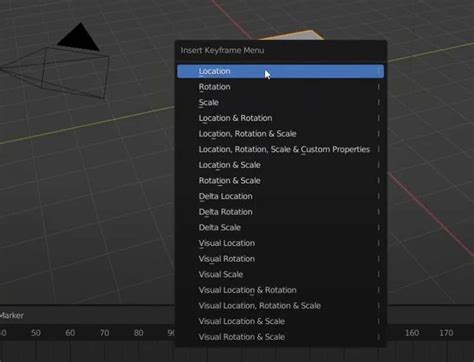Jump to frame 170 on timeline
This screenshot has width=474, height=362.
pyautogui.click(x=446, y=333)
